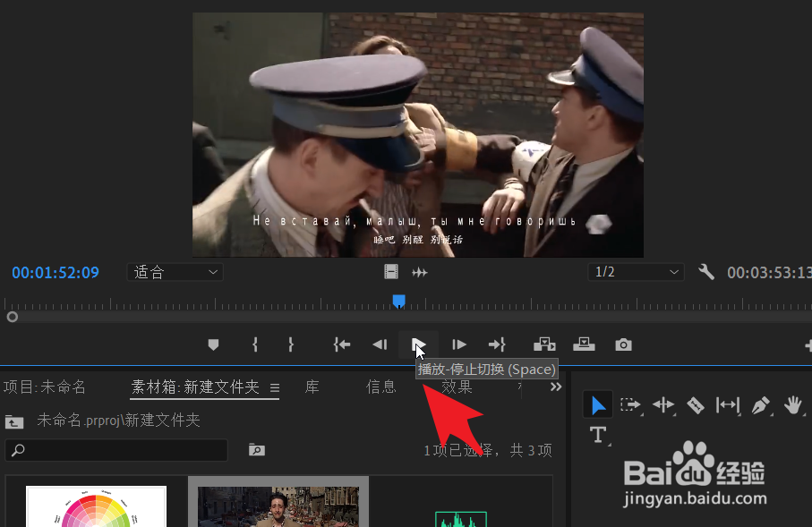The width and height of the screenshot is (812, 527).
Task: Click the Overwrite clip button
Action: pyautogui.click(x=584, y=344)
